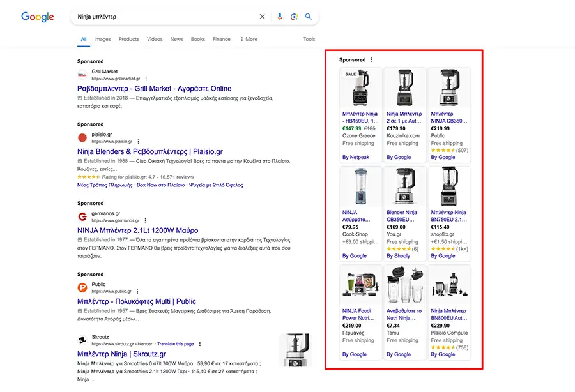Click Skroutz result blender thumbnail

[x=296, y=350]
